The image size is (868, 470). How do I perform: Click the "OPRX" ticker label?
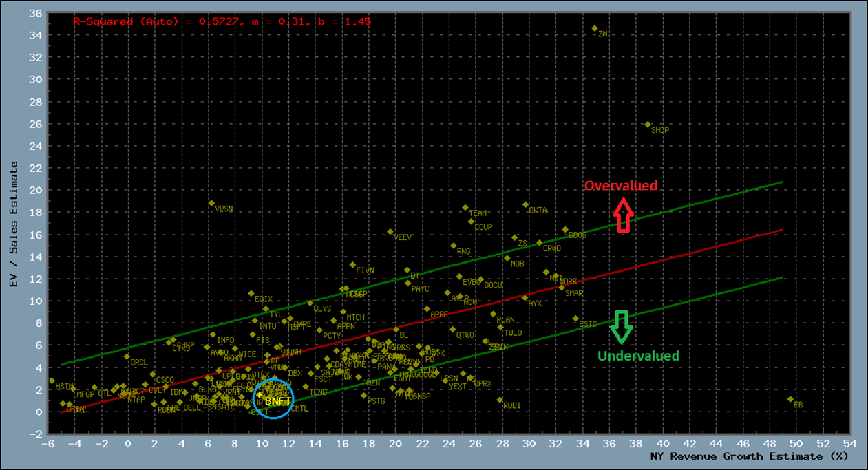coord(483,384)
